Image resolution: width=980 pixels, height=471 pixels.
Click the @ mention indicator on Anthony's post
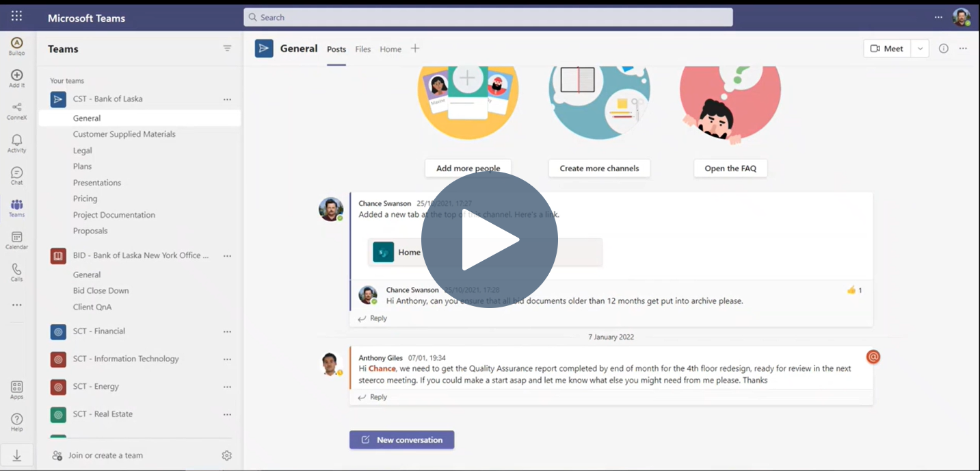(x=873, y=357)
